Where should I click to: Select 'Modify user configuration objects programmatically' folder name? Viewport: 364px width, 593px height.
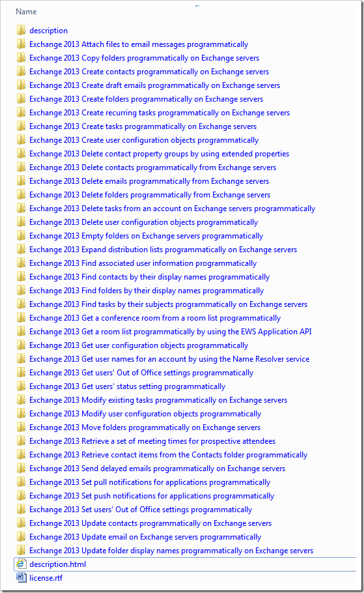click(x=145, y=414)
